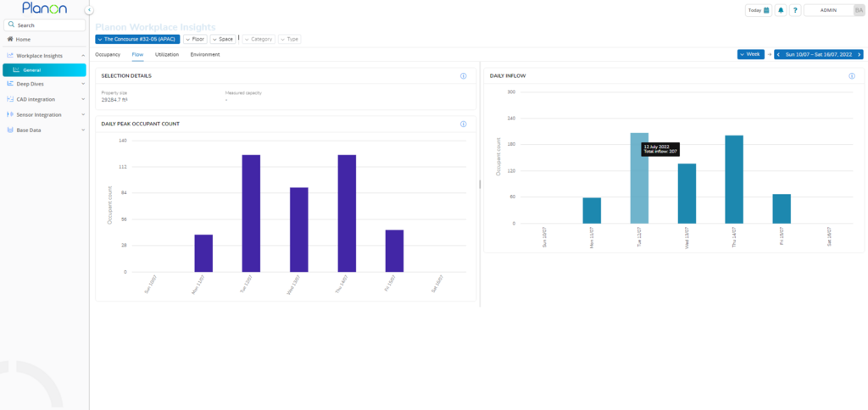Switch to the Utilization tab
The width and height of the screenshot is (868, 410).
pyautogui.click(x=167, y=55)
